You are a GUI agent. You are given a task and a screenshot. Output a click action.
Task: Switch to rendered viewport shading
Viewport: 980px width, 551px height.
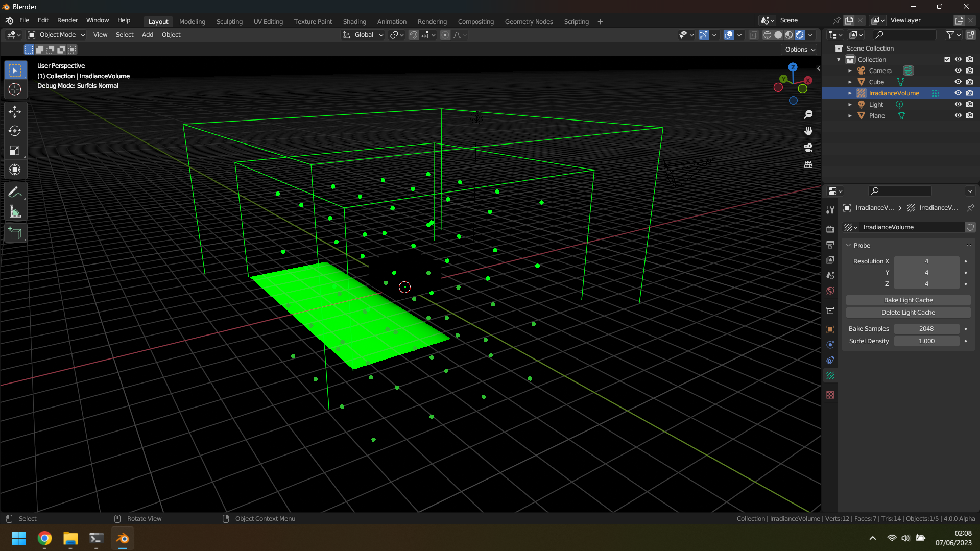pyautogui.click(x=800, y=35)
